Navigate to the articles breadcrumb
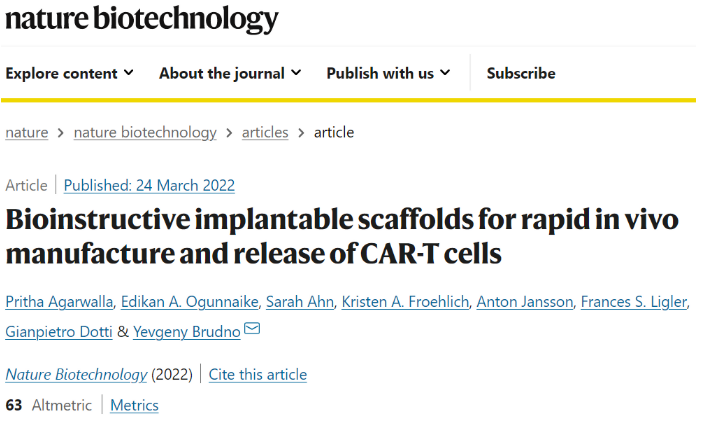 coord(265,132)
